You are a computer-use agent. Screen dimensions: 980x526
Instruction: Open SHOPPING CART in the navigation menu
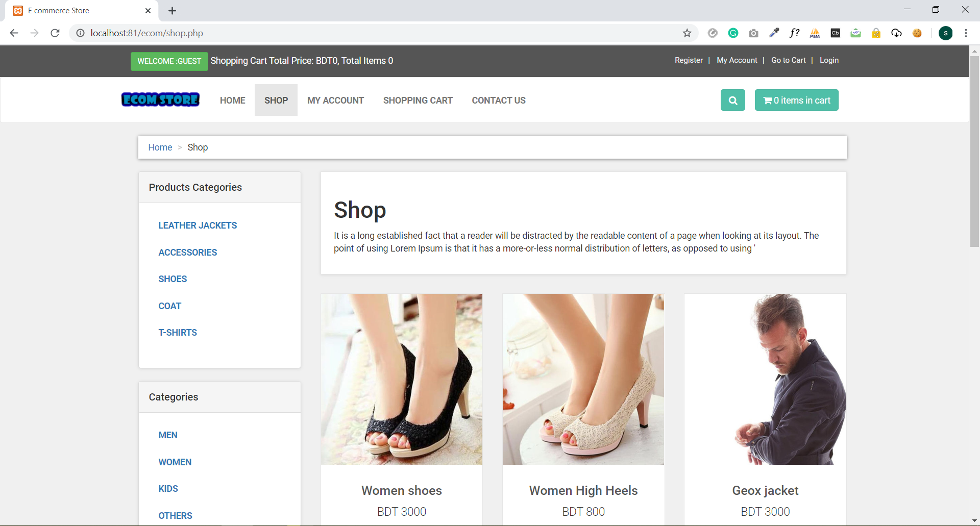point(418,100)
